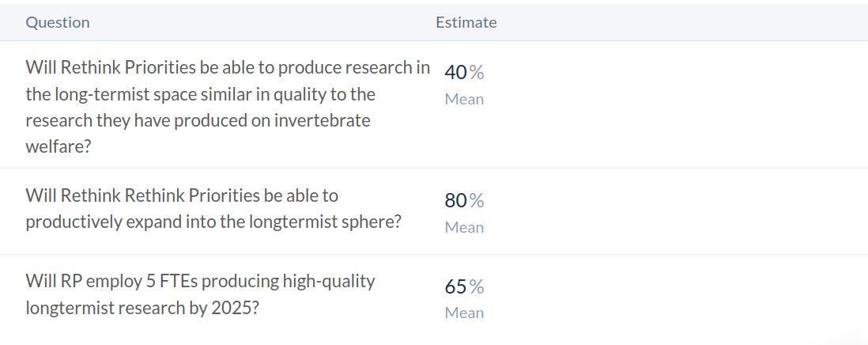This screenshot has width=868, height=345.
Task: Click the 40% estimate value
Action: coord(464,73)
